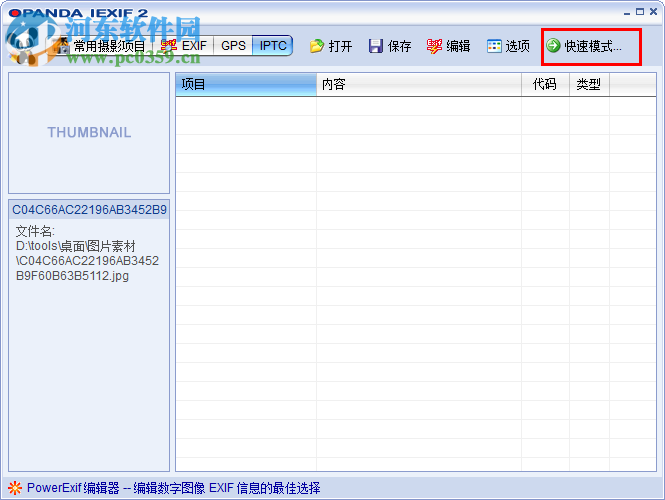Click the 选项 settings icon
This screenshot has height=500, width=665.
pyautogui.click(x=494, y=46)
